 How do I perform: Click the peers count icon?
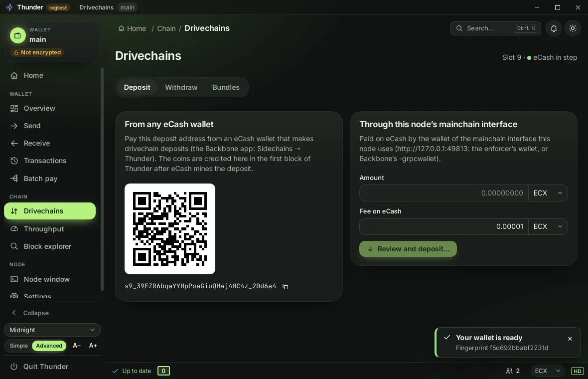(509, 371)
